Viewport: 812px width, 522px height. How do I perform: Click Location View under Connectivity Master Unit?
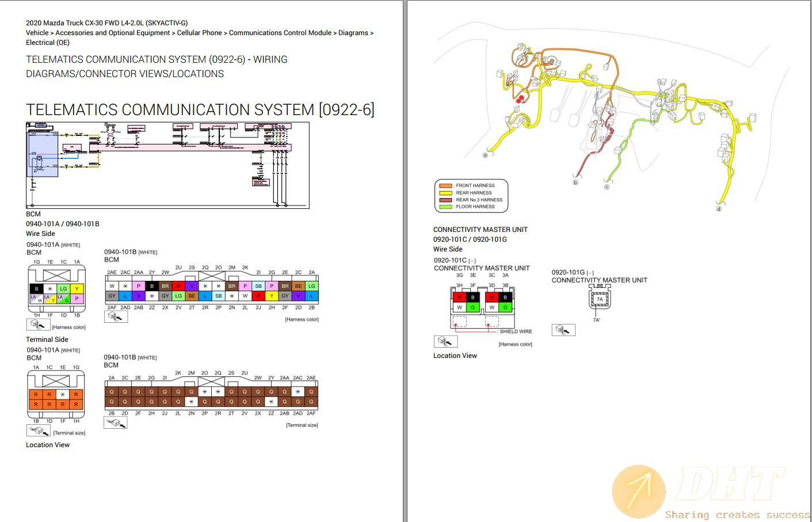point(455,356)
